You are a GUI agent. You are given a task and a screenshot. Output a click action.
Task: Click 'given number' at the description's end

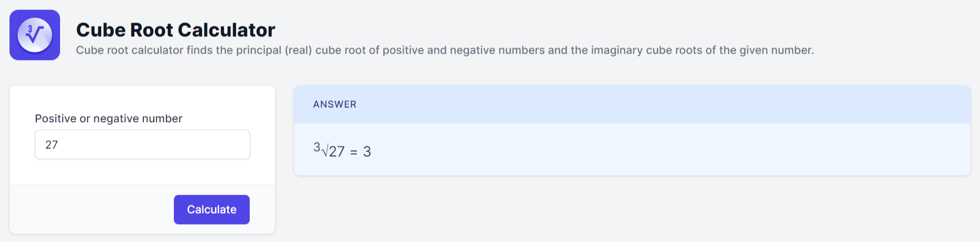[777, 51]
